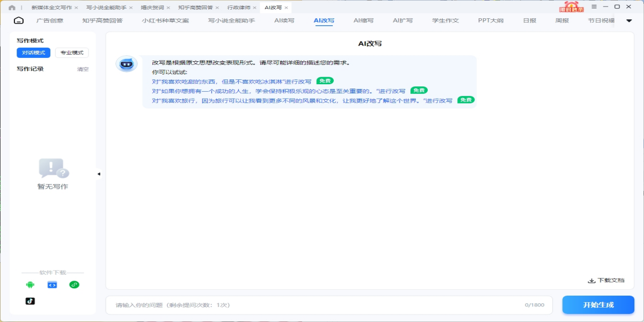Close the 新媒体全文写作 tab
Viewport: 644px width, 322px height.
click(76, 8)
